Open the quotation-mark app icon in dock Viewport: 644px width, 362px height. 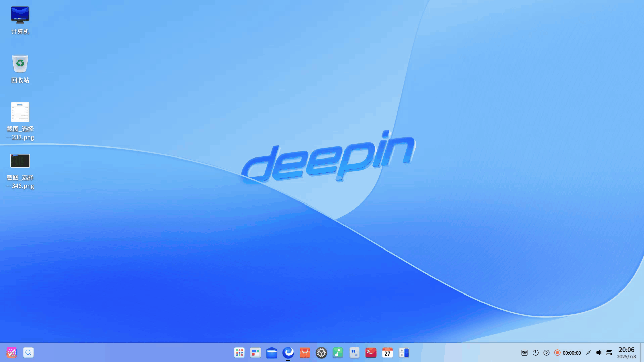click(x=354, y=353)
